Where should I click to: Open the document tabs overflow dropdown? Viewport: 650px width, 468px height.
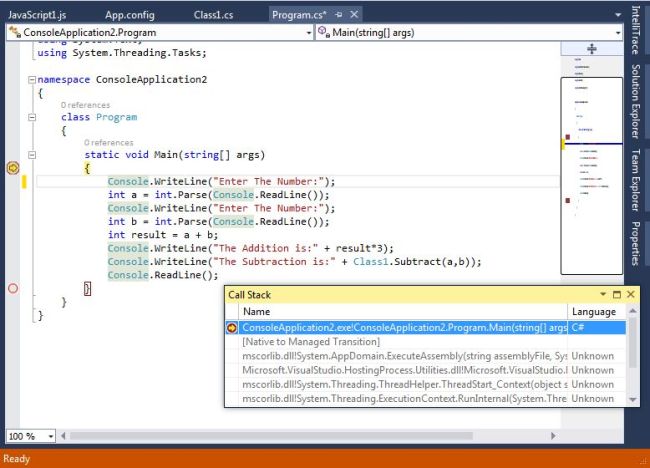(x=618, y=15)
